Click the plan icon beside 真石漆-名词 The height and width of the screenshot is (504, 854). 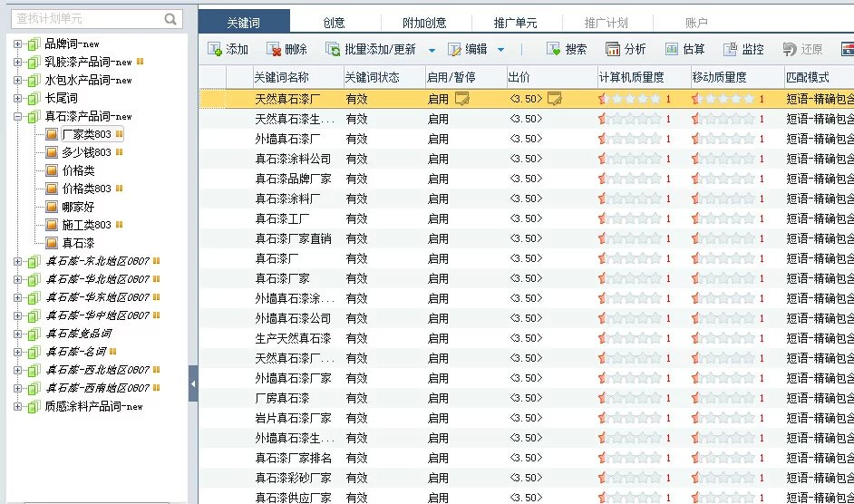[34, 352]
